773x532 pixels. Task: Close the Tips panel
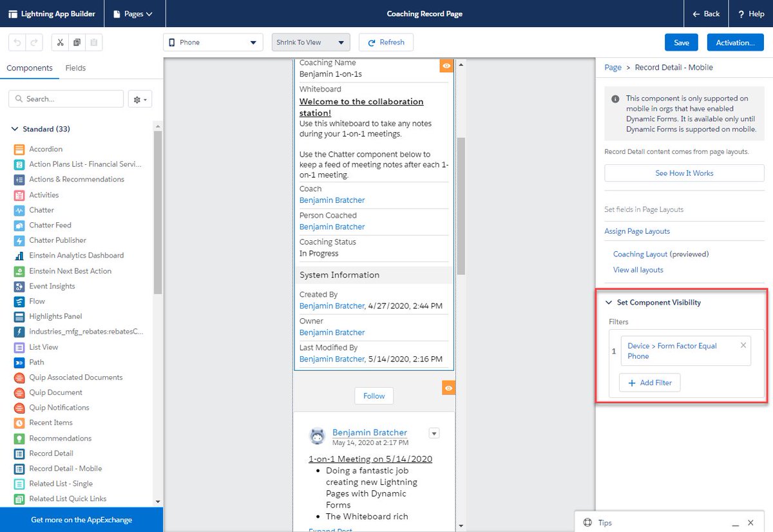pyautogui.click(x=750, y=523)
